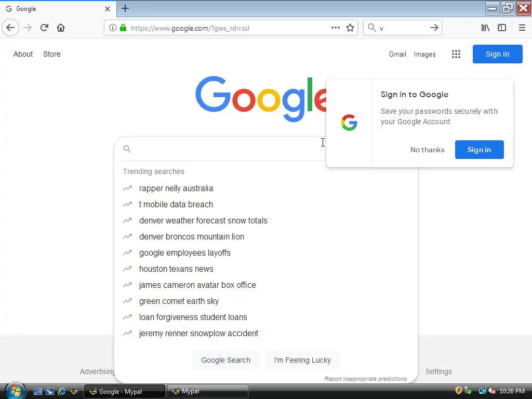This screenshot has width=532, height=399.
Task: Switch to Google - Mypal taskbar button
Action: (x=124, y=392)
